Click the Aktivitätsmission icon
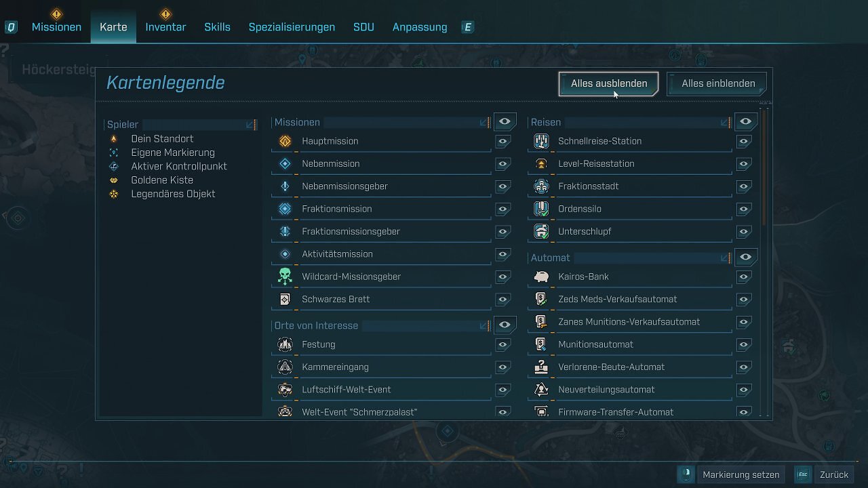 [x=285, y=254]
